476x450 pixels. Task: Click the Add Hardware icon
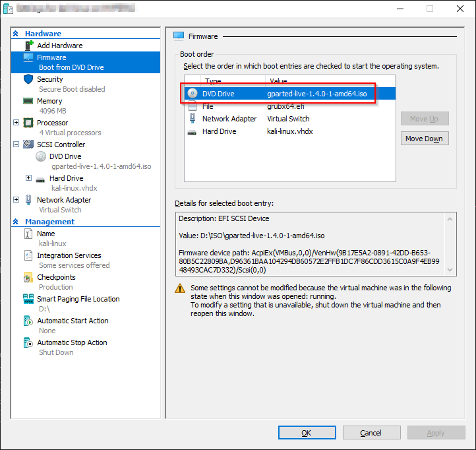click(x=28, y=46)
